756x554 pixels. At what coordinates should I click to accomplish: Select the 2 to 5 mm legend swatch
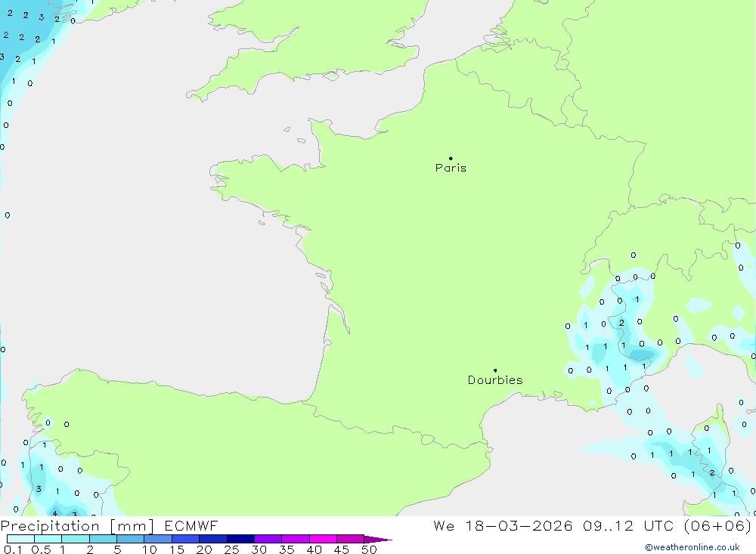(x=103, y=539)
